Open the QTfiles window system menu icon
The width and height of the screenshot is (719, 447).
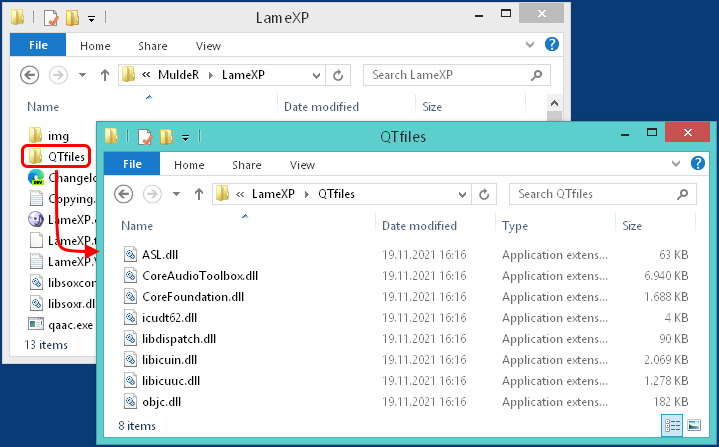[111, 136]
